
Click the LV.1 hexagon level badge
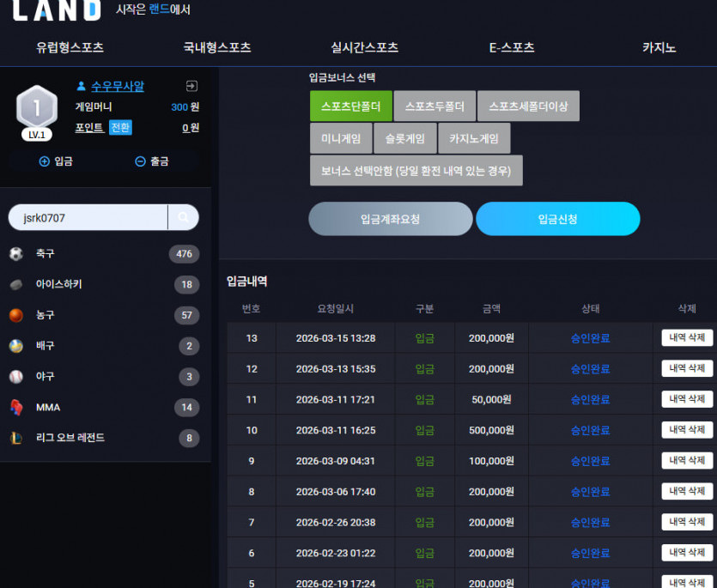(x=37, y=112)
